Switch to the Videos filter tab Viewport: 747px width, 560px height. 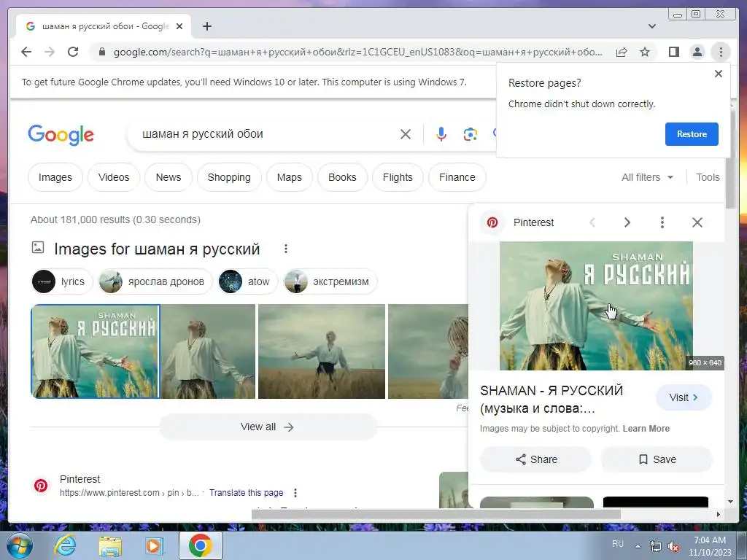pyautogui.click(x=114, y=177)
